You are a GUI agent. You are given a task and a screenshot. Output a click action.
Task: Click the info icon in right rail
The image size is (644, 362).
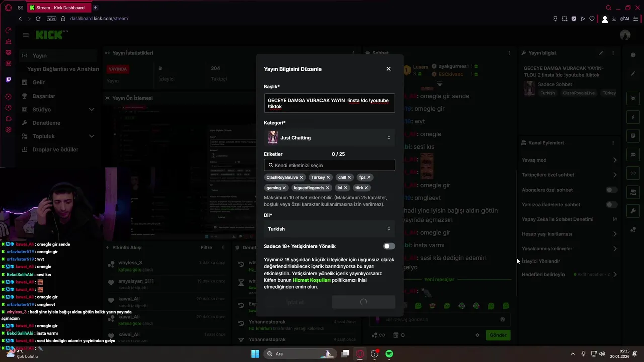coord(633,55)
